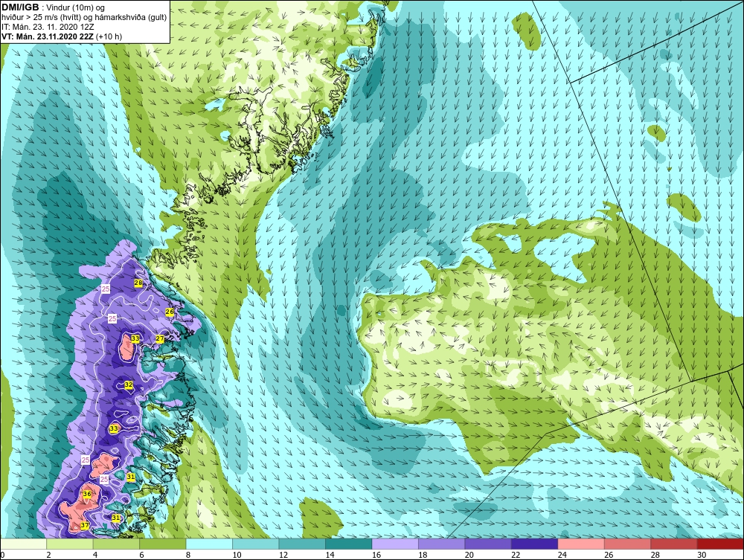
Task: Select the 18–20 m/s purple legend swatch
Action: pyautogui.click(x=442, y=544)
